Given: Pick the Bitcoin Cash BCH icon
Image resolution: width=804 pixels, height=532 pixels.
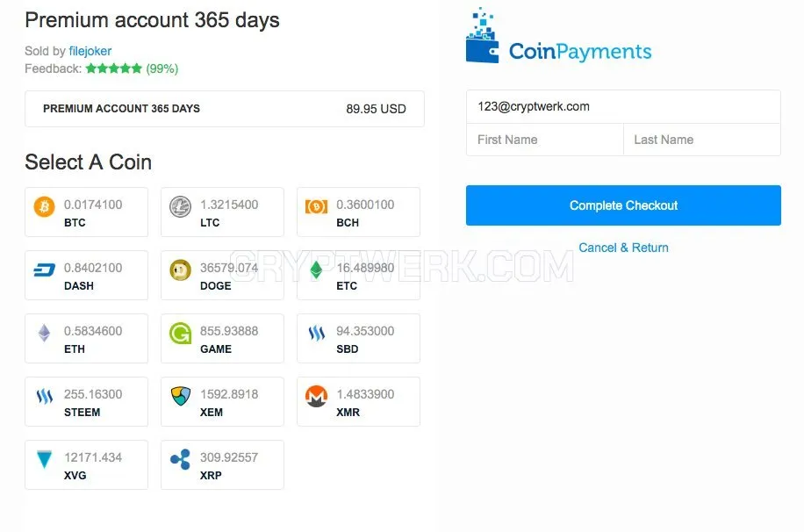Looking at the screenshot, I should (x=316, y=206).
